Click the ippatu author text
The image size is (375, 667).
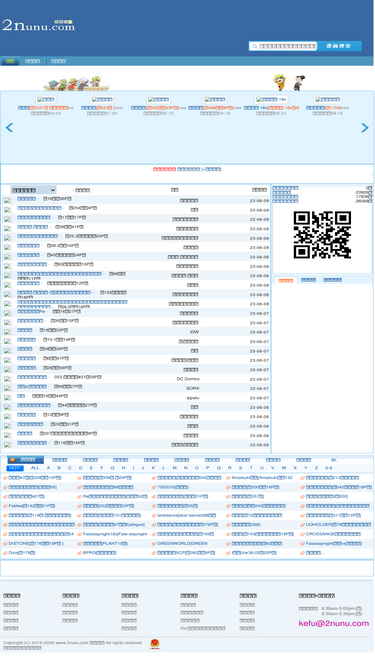click(x=193, y=397)
